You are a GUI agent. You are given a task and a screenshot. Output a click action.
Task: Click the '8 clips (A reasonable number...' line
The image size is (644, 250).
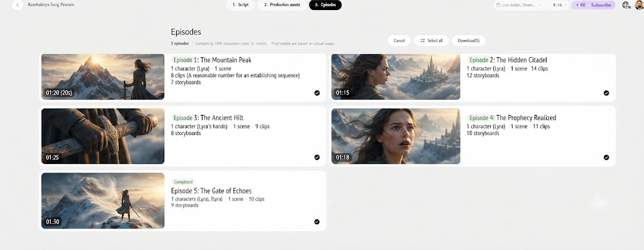[x=235, y=75]
